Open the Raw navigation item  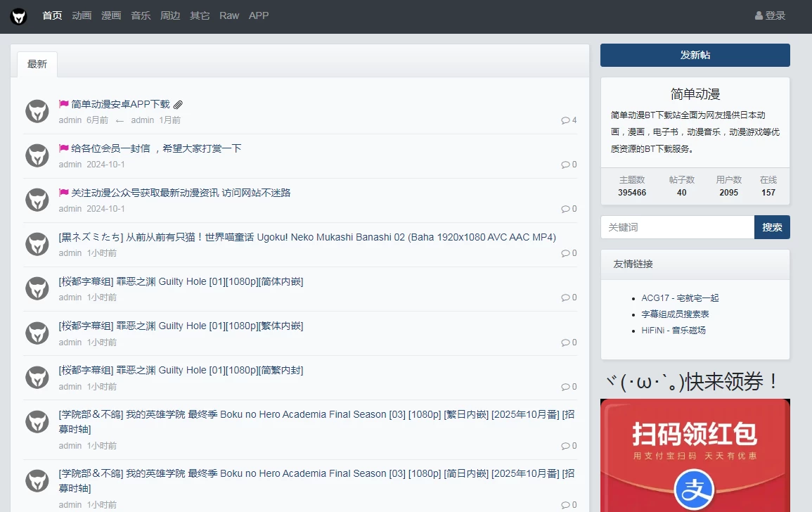click(229, 15)
